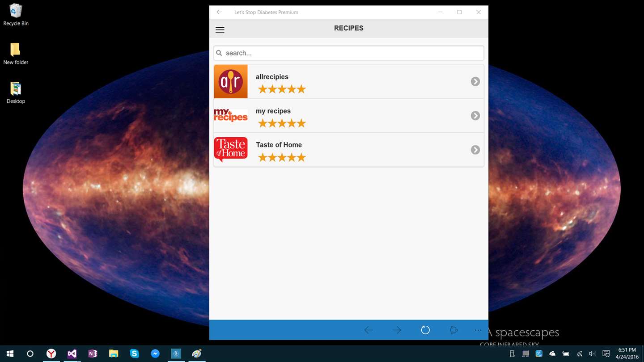Select the Taste of Home title text
This screenshot has height=362, width=644.
pos(279,145)
